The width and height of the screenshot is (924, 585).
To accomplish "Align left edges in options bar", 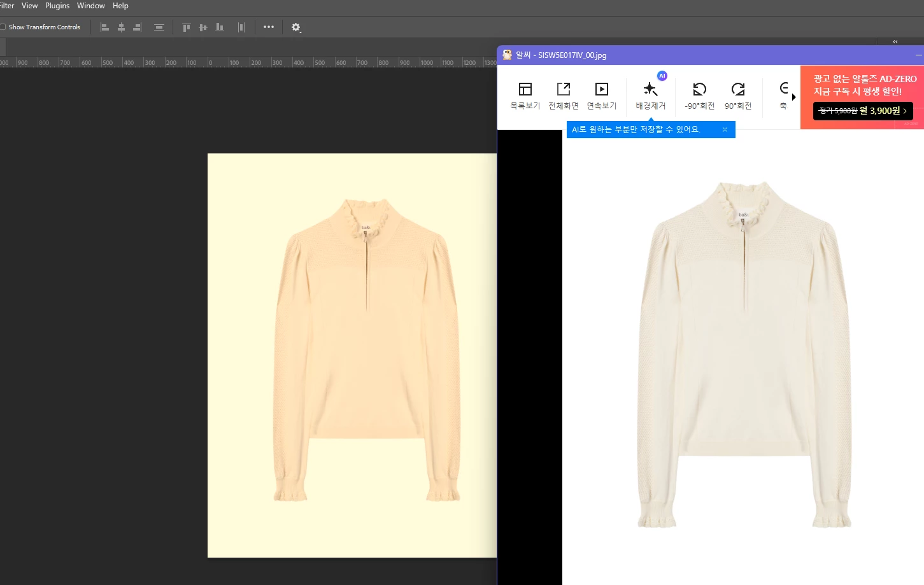I will click(105, 27).
